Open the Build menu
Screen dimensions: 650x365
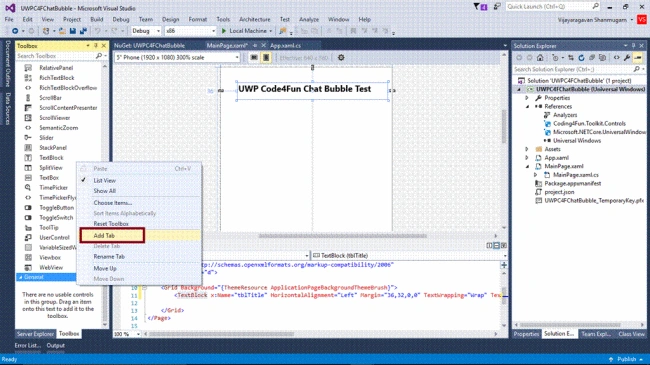coord(97,19)
